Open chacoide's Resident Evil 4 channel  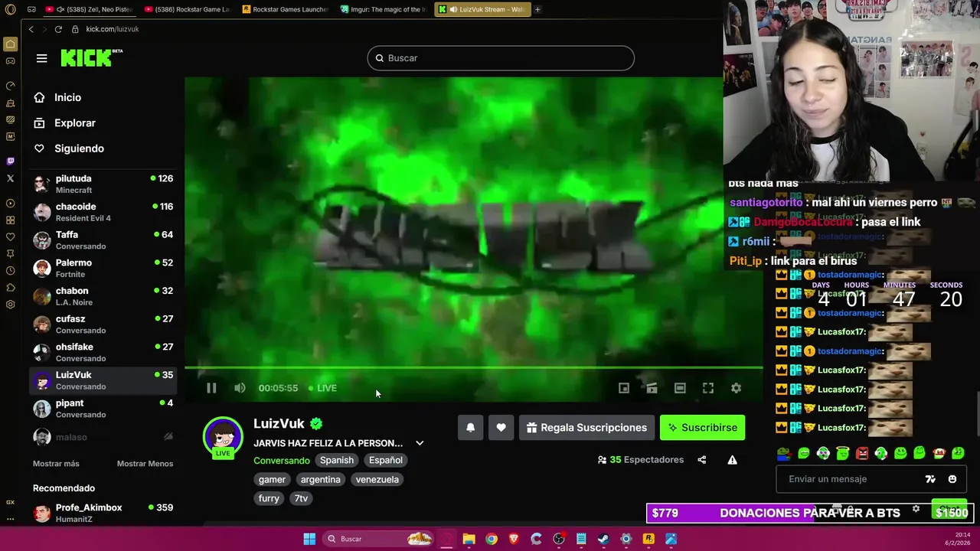coord(103,212)
